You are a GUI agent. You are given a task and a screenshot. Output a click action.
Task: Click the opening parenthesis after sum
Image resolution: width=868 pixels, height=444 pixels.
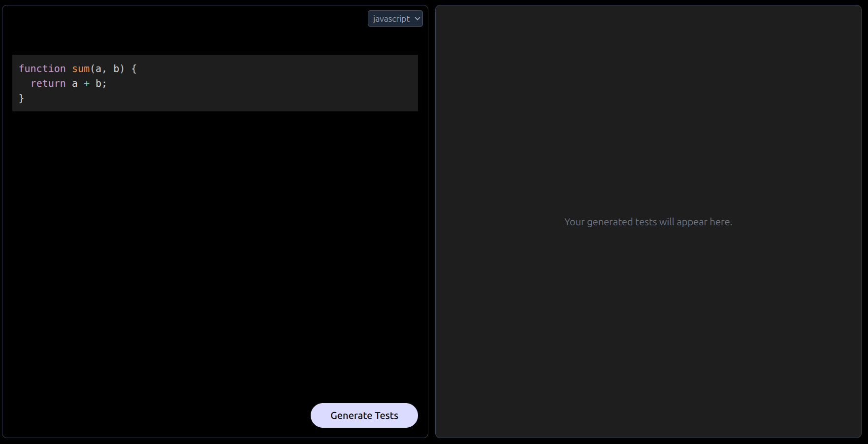point(93,69)
